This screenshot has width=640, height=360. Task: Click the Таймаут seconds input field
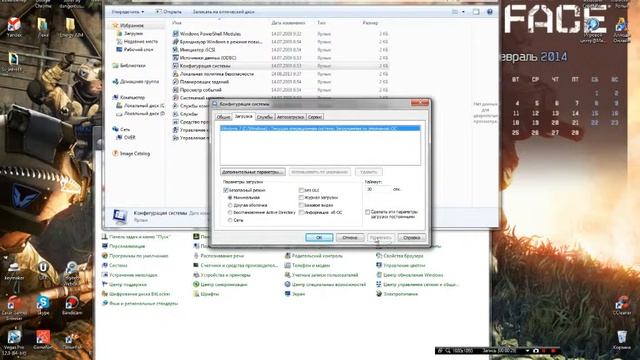378,189
